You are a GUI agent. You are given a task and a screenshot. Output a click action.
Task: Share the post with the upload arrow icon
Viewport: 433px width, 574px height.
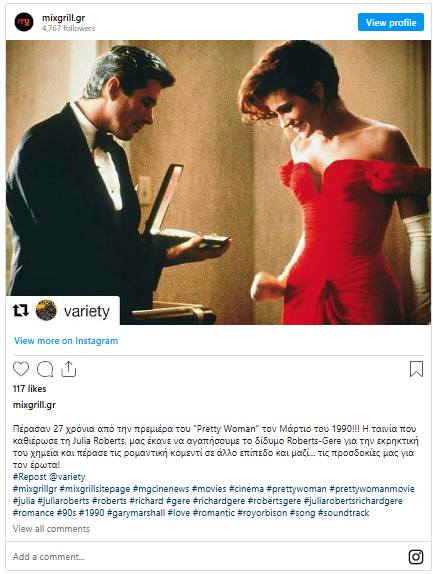68,369
